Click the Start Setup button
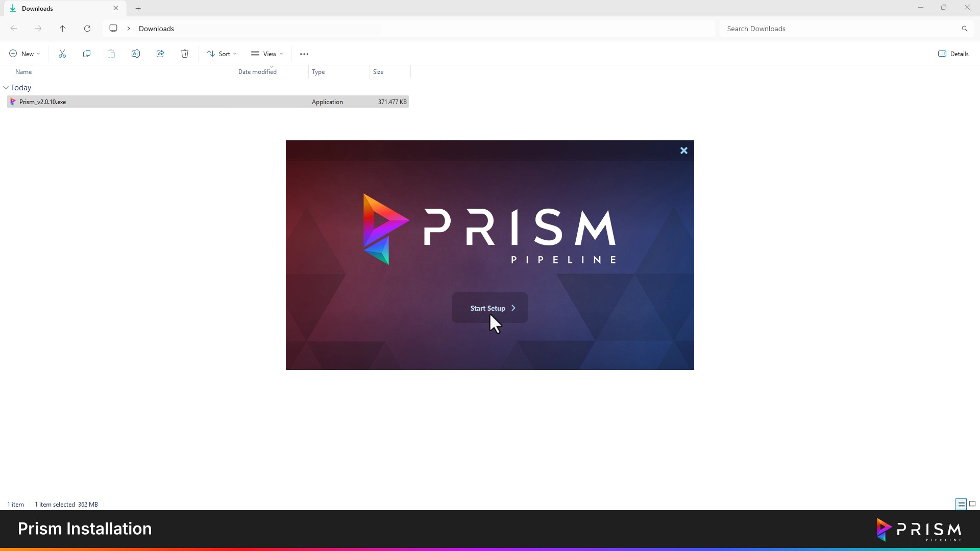Screen dimensions: 980x551 point(489,308)
